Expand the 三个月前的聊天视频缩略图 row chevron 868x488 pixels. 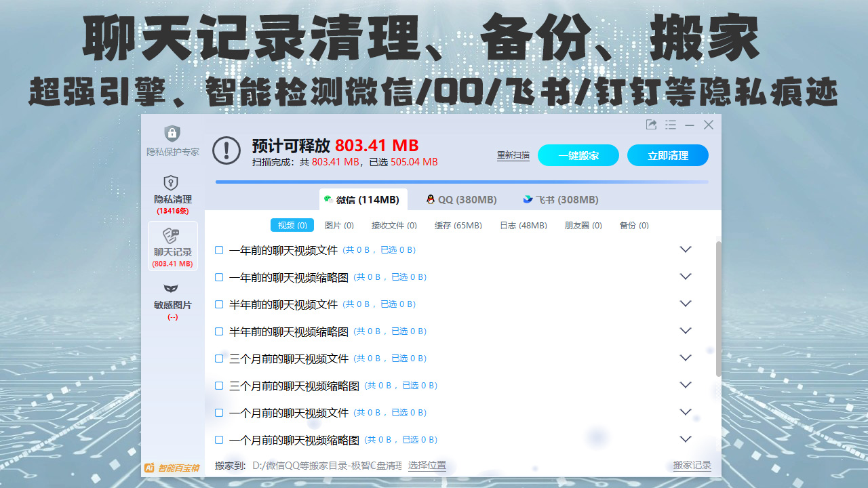686,385
